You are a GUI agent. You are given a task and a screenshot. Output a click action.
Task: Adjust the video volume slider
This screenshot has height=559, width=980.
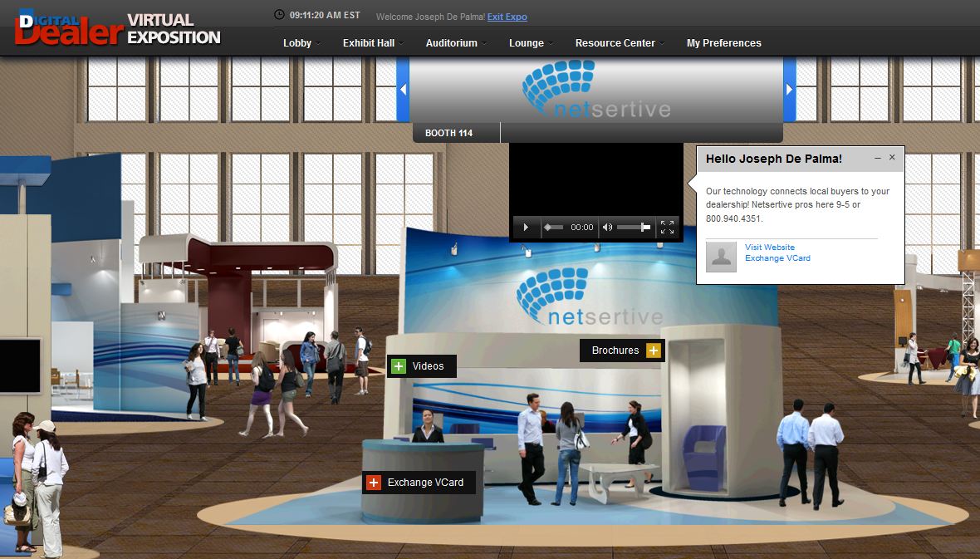[634, 228]
